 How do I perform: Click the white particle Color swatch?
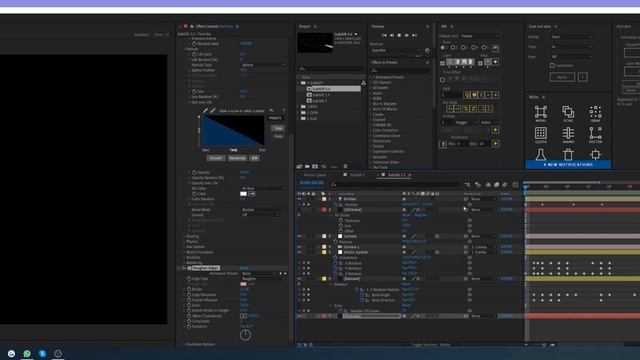pos(244,194)
